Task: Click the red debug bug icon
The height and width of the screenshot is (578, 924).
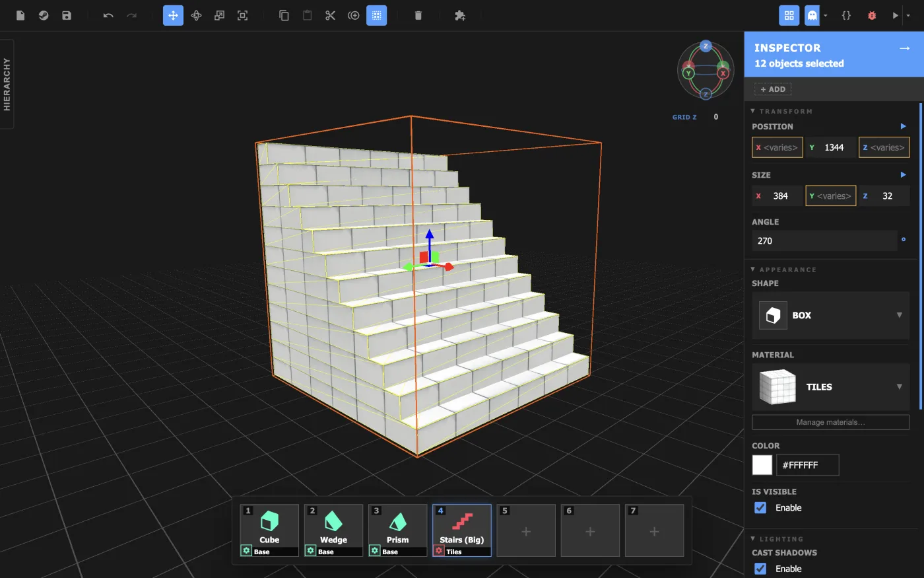Action: pos(872,15)
